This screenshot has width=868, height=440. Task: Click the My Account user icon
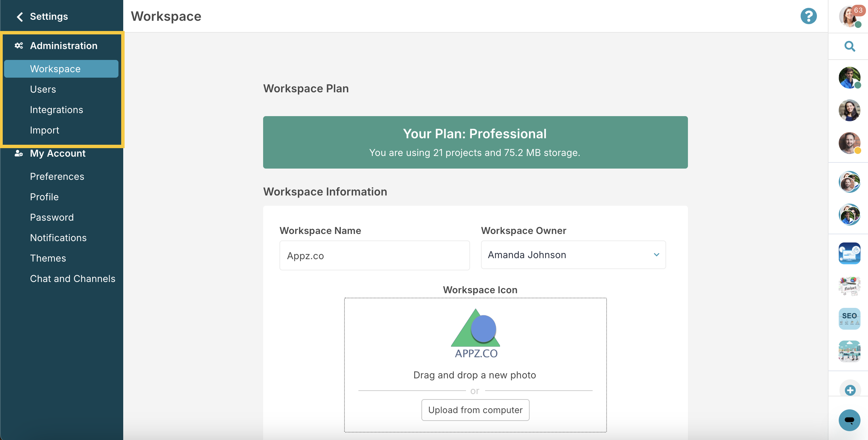(19, 154)
